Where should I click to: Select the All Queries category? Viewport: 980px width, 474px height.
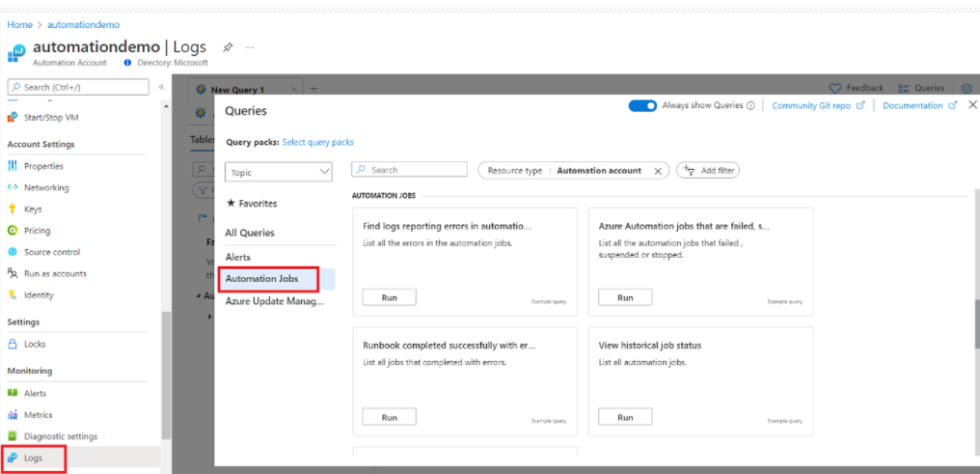tap(250, 233)
